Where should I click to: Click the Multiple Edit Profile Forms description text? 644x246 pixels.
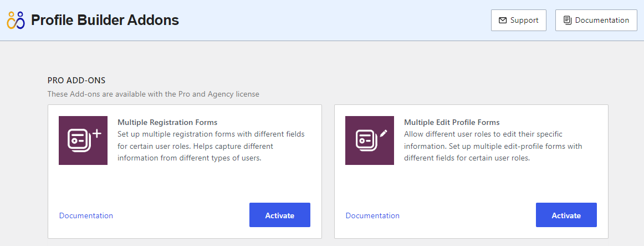pos(493,146)
